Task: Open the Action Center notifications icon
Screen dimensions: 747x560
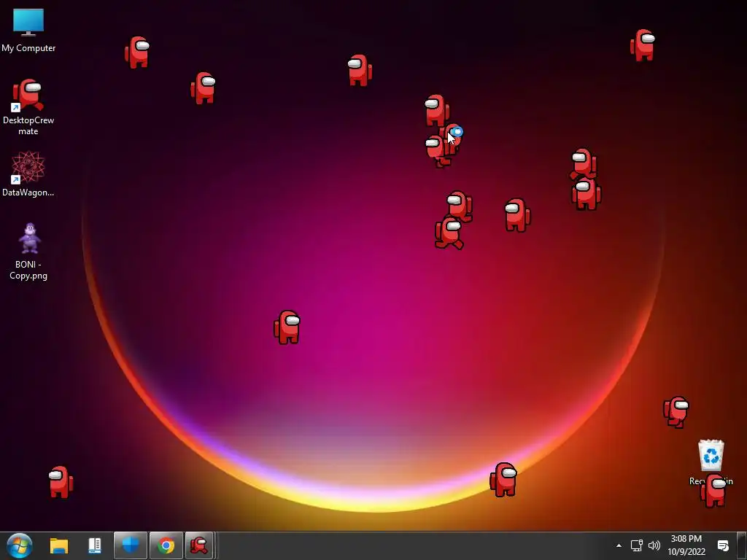Action: coord(723,545)
